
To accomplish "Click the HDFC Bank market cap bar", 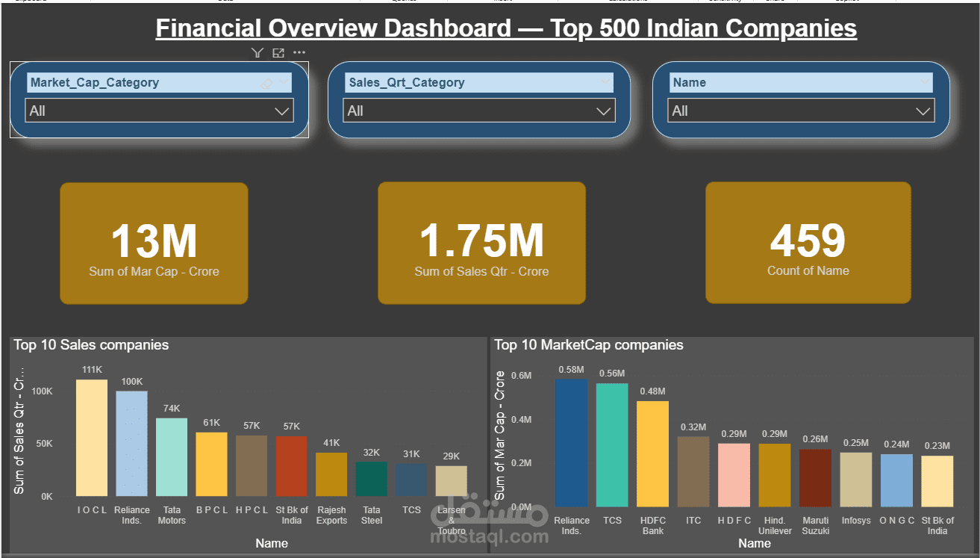I will [652, 454].
